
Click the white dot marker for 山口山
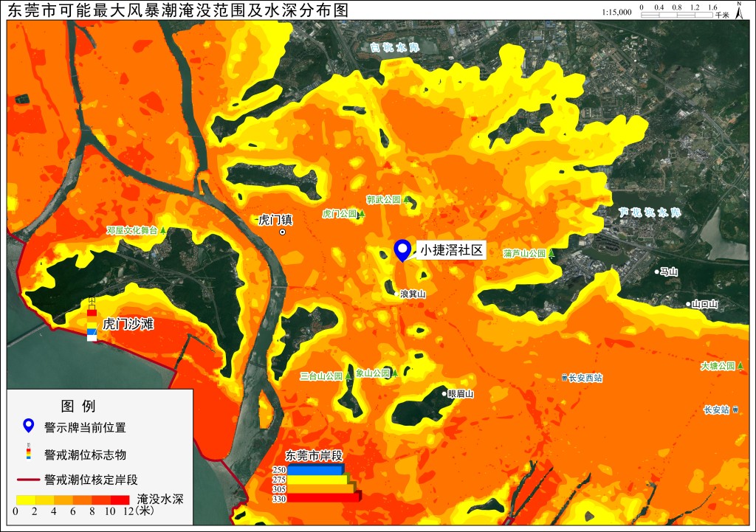689,304
